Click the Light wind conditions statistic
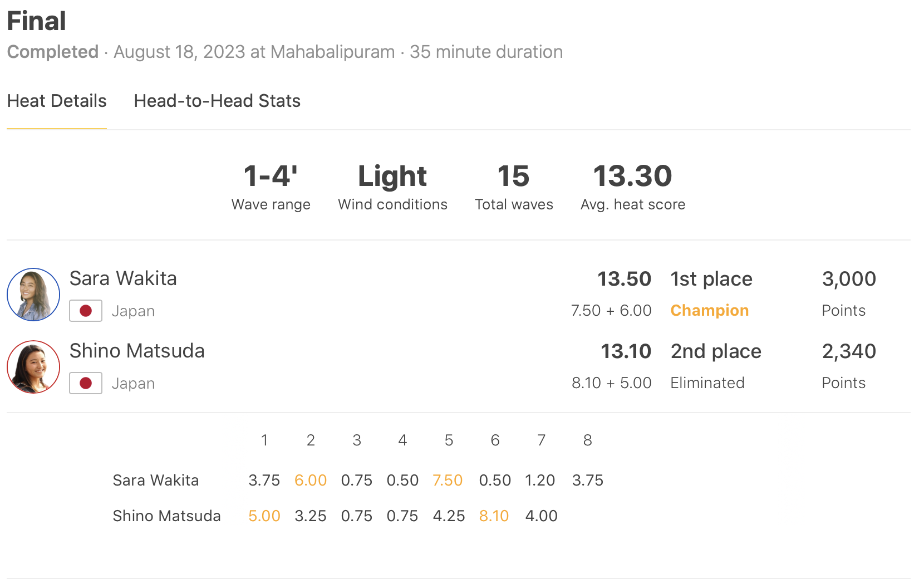This screenshot has height=588, width=924. pyautogui.click(x=392, y=177)
